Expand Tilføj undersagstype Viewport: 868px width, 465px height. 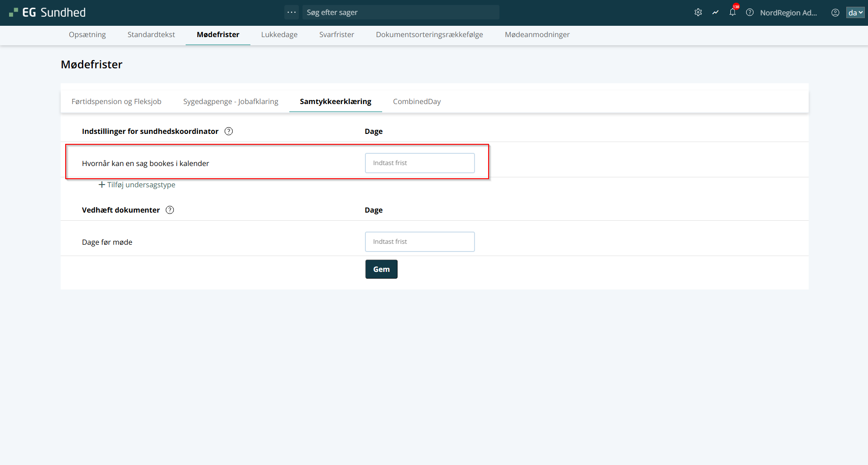click(137, 185)
